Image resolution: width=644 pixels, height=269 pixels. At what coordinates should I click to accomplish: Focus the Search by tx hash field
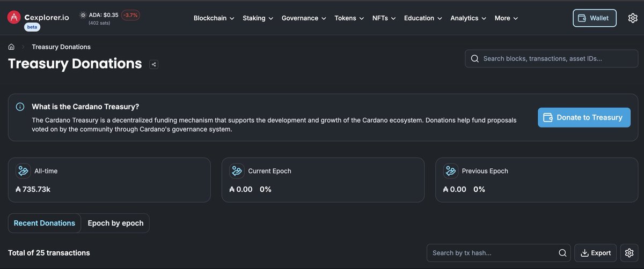pos(499,253)
